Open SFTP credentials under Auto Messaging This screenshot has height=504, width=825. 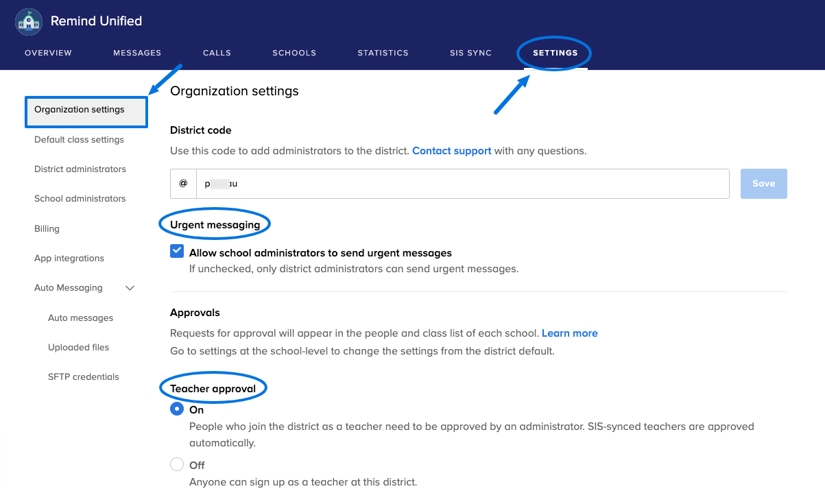click(83, 377)
